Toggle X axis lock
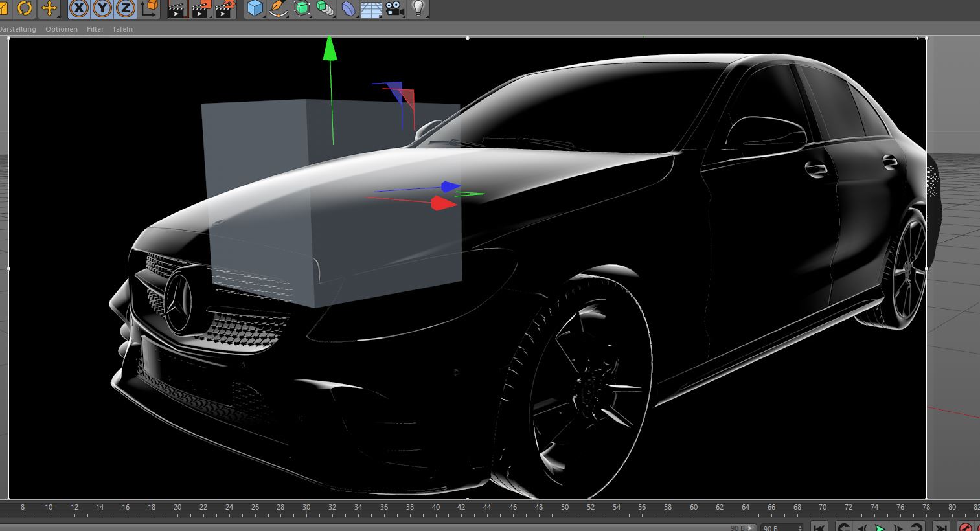Image resolution: width=980 pixels, height=531 pixels. click(79, 8)
